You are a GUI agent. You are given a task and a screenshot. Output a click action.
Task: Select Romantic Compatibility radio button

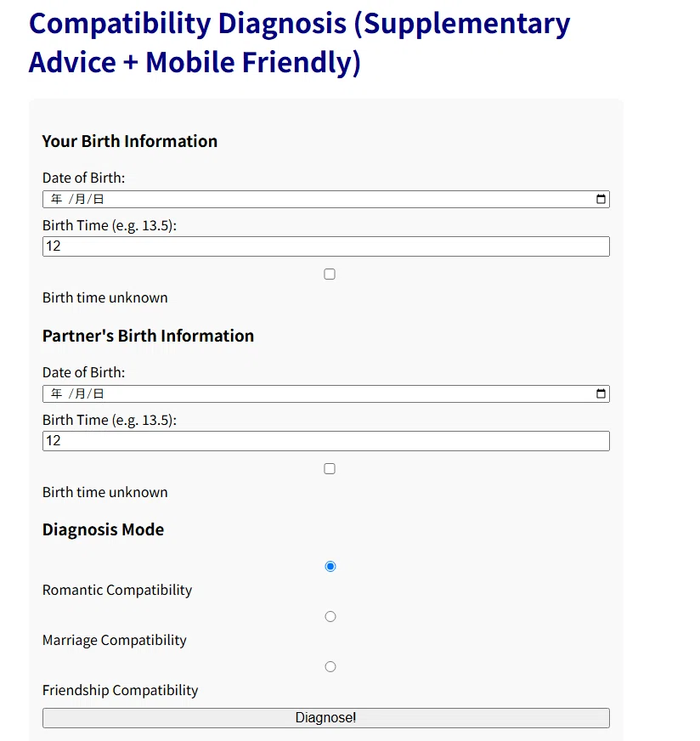(x=330, y=566)
